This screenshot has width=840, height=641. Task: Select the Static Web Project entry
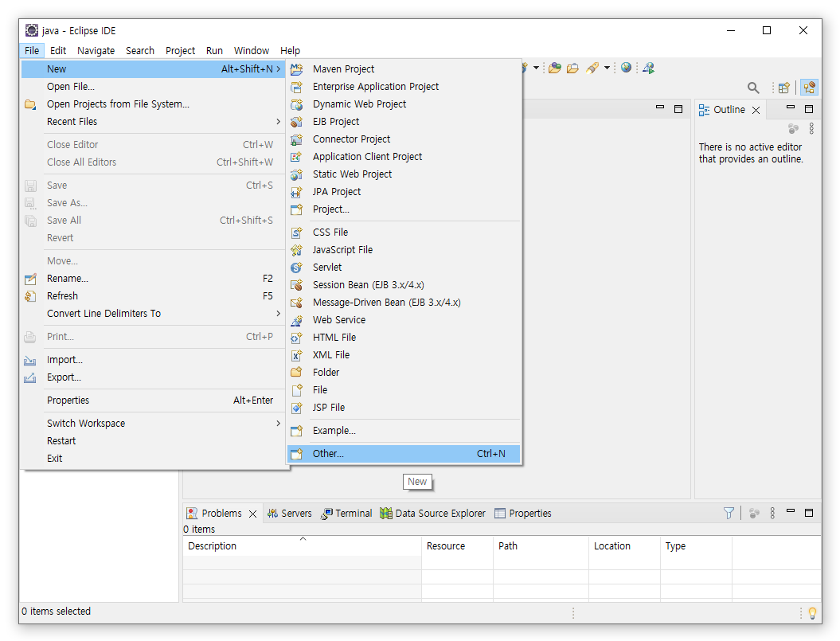404,174
